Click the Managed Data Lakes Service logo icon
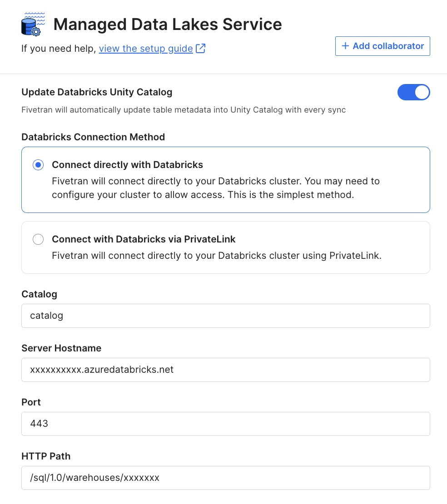The width and height of the screenshot is (447, 504). point(33,24)
